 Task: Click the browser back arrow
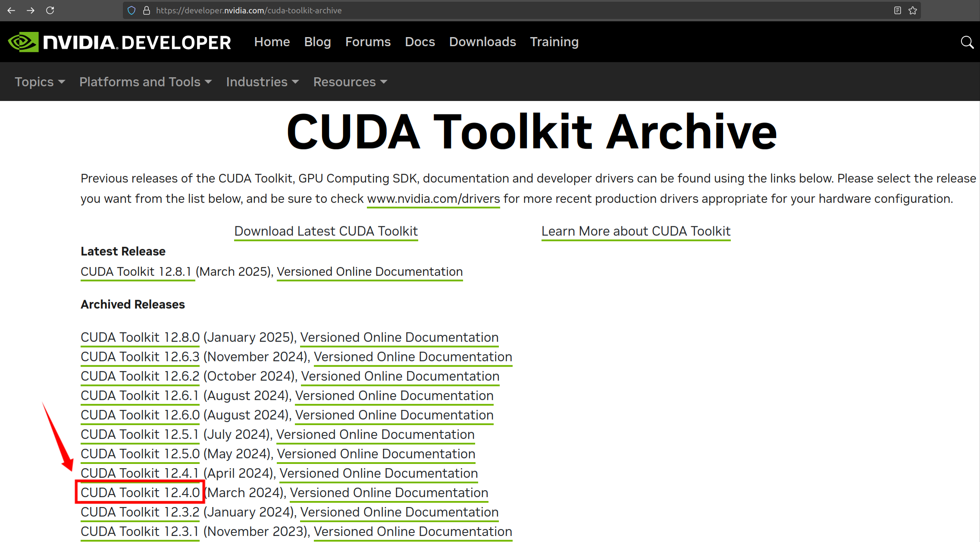coord(11,10)
